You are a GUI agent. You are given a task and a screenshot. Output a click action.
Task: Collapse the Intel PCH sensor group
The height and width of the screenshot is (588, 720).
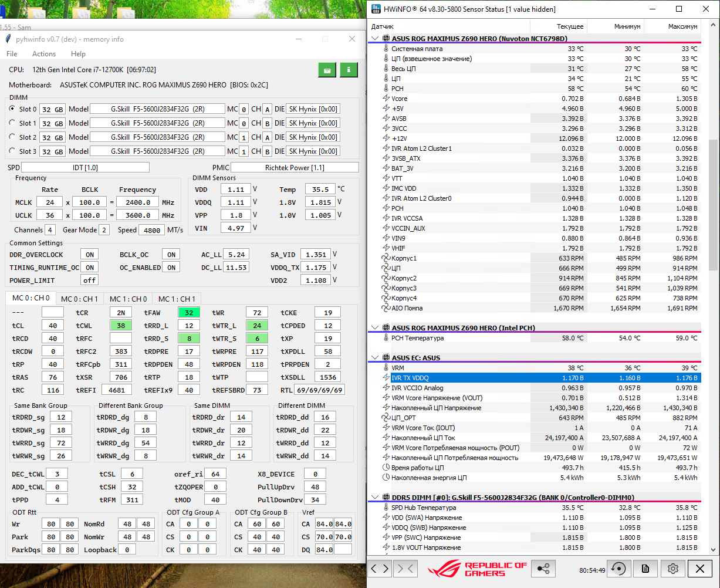pos(375,327)
